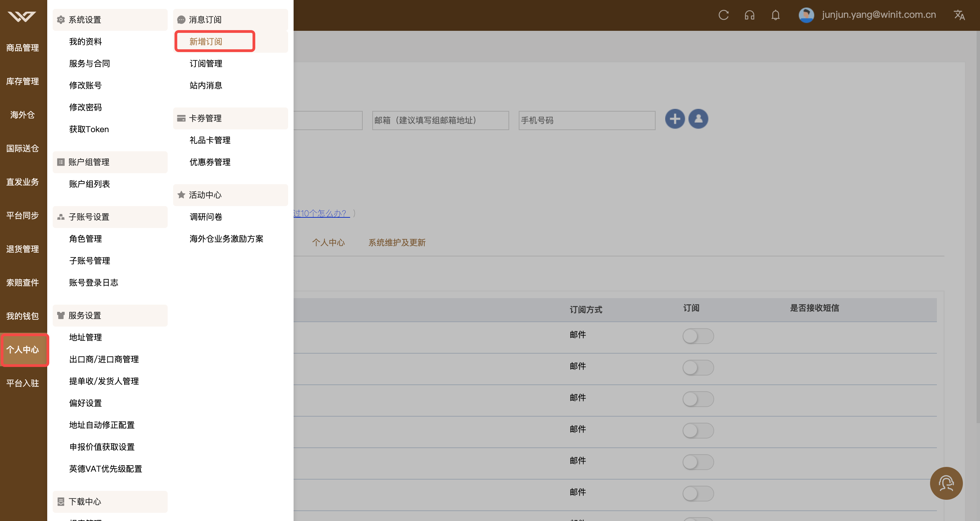Open 订阅管理 menu entry
The width and height of the screenshot is (980, 521).
click(x=206, y=64)
